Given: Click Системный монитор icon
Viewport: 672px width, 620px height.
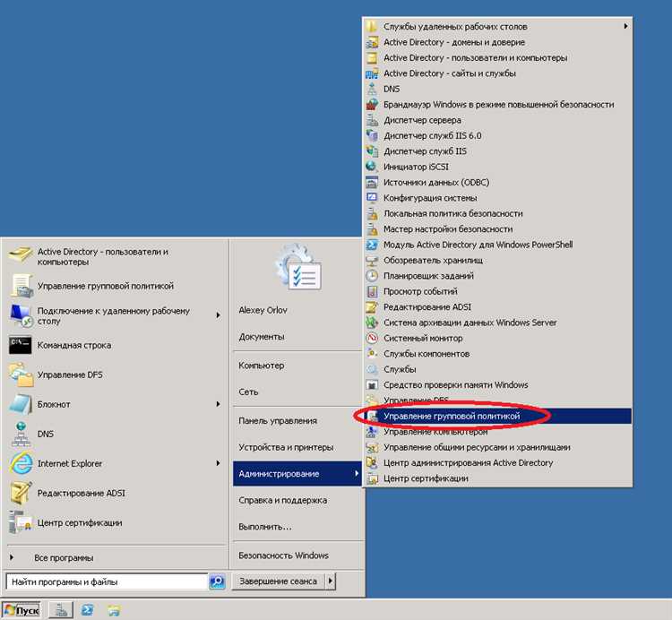Looking at the screenshot, I should point(372,339).
